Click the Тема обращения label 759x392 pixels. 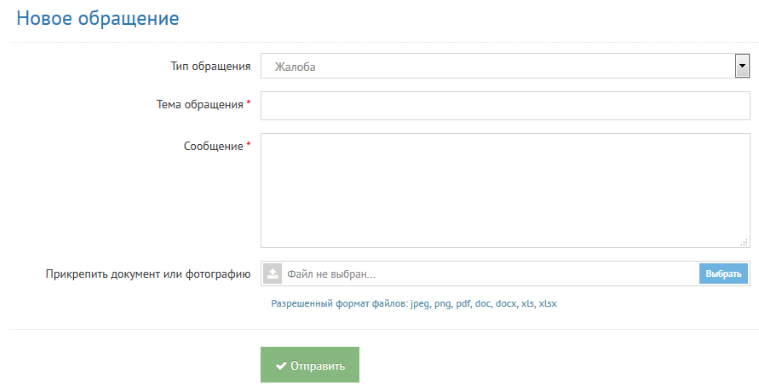tap(200, 105)
